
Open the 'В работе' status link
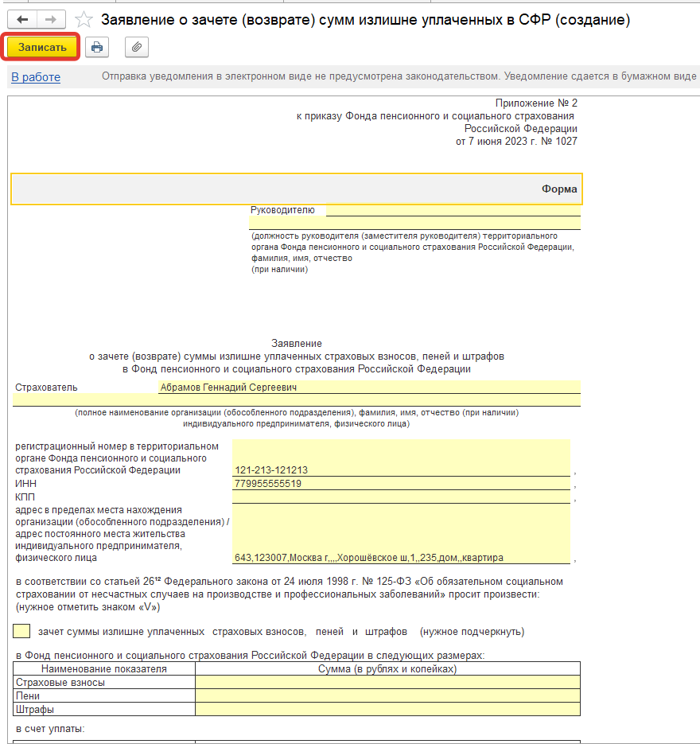point(36,77)
